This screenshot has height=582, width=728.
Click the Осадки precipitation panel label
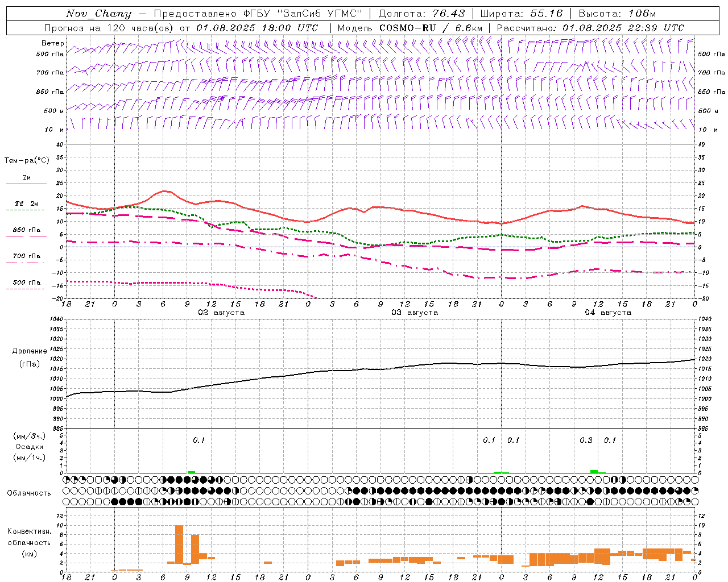click(29, 447)
